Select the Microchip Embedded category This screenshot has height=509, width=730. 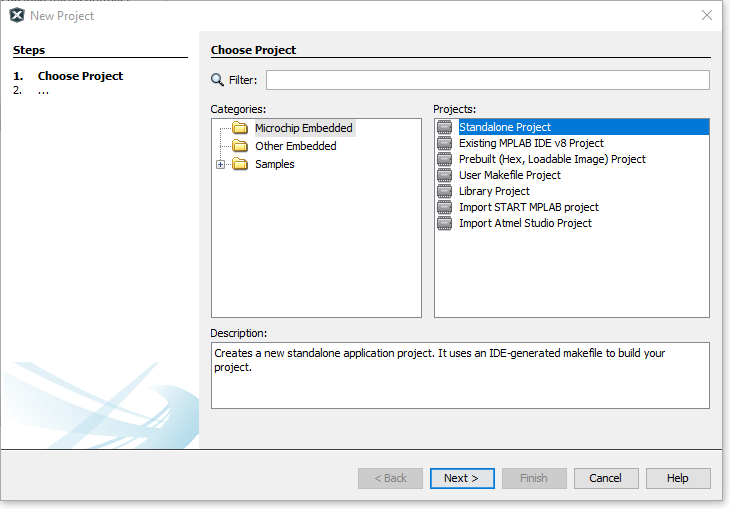click(x=304, y=128)
